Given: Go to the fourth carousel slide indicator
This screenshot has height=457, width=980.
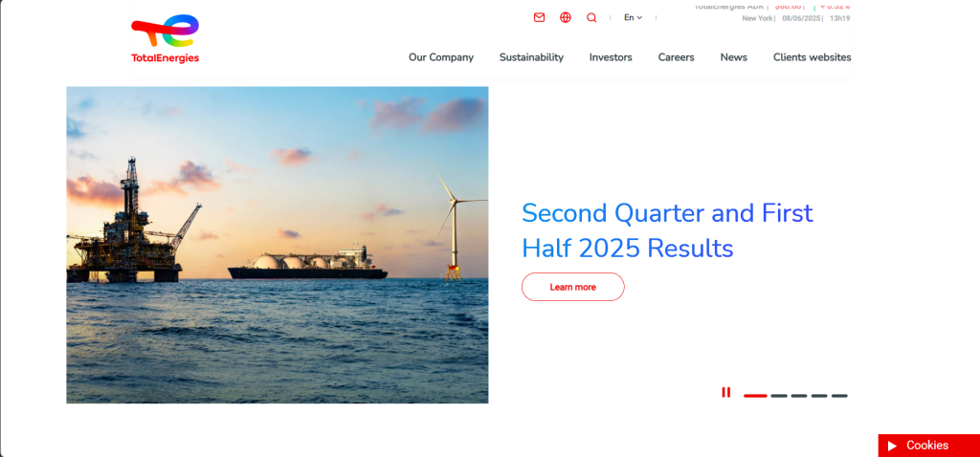Looking at the screenshot, I should 819,396.
